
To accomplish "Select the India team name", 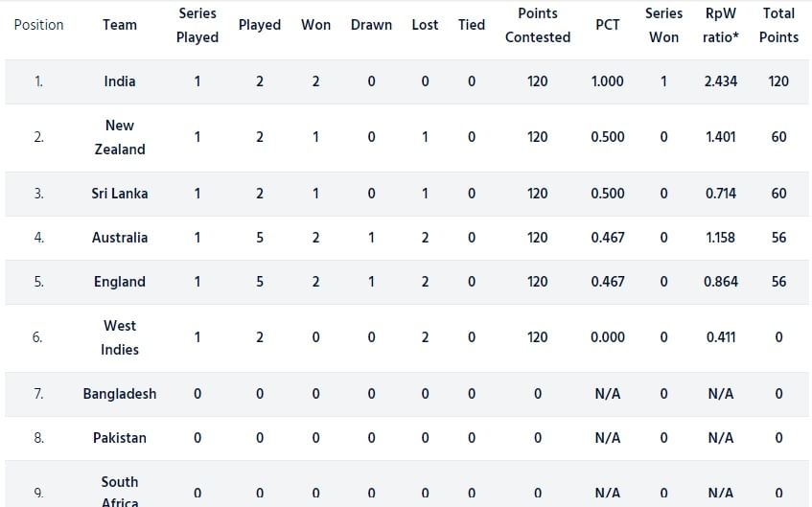I will tap(120, 81).
